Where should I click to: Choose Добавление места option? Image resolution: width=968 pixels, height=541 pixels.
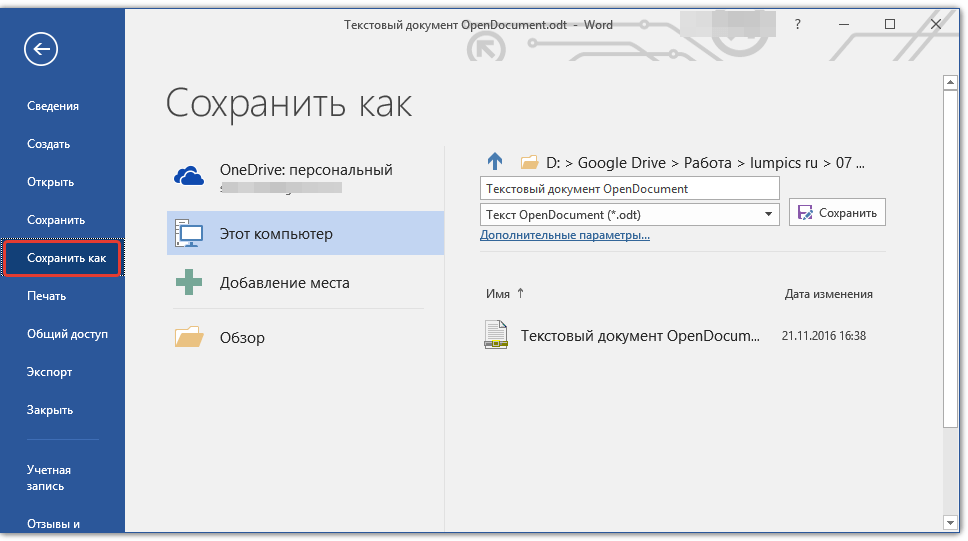pos(306,282)
